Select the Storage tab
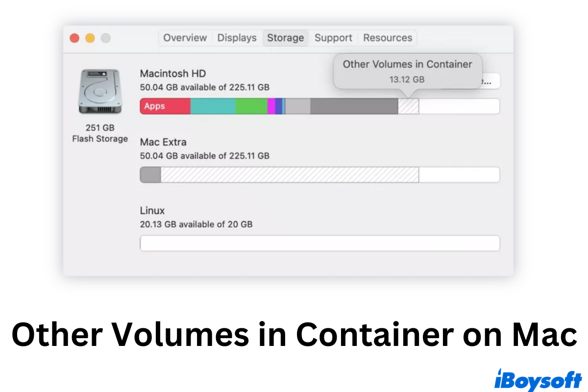This screenshot has width=588, height=392. [x=285, y=38]
